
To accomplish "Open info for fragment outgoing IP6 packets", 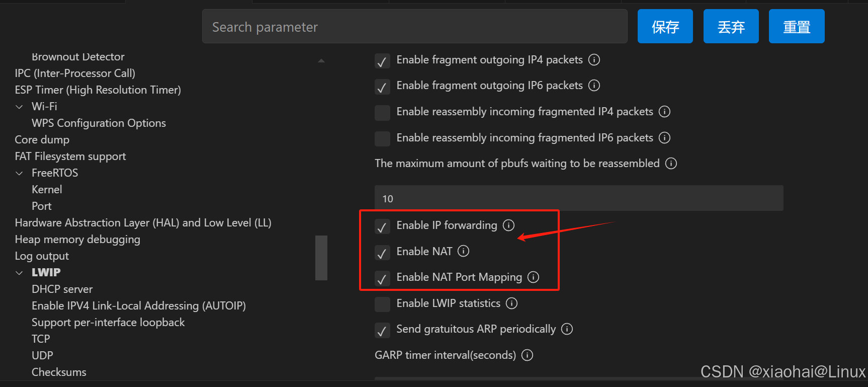I will [594, 86].
